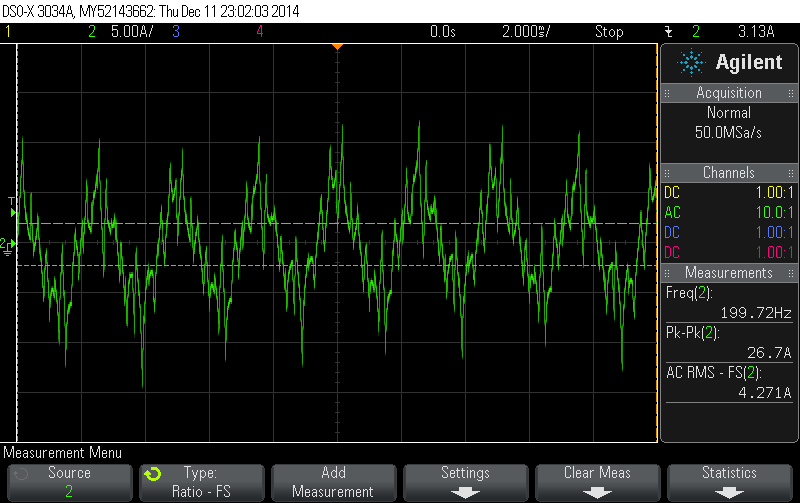Click the channel 2 ground reference marker
The height and width of the screenshot is (503, 800).
point(8,244)
